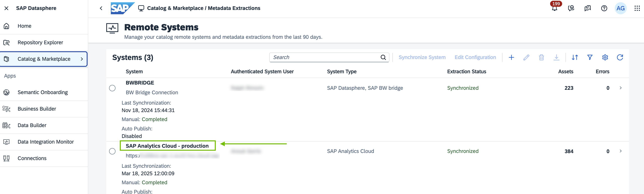Image resolution: width=644 pixels, height=194 pixels.
Task: Open table settings gear icon
Action: tap(605, 57)
